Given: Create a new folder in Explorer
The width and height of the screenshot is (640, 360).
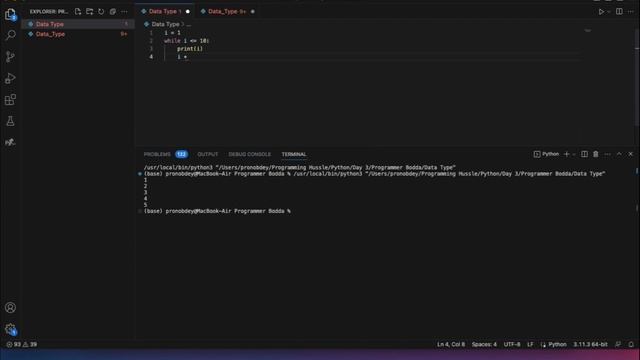Looking at the screenshot, I should [x=89, y=11].
